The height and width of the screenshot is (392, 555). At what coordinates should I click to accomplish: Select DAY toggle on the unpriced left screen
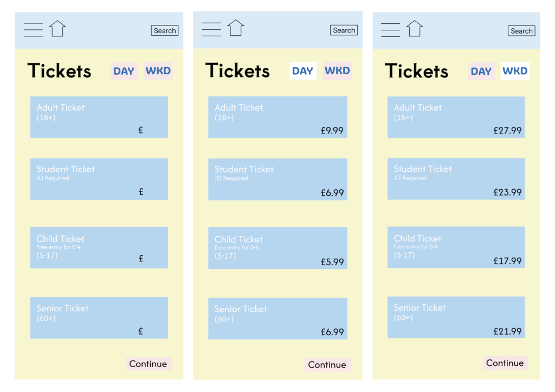124,71
